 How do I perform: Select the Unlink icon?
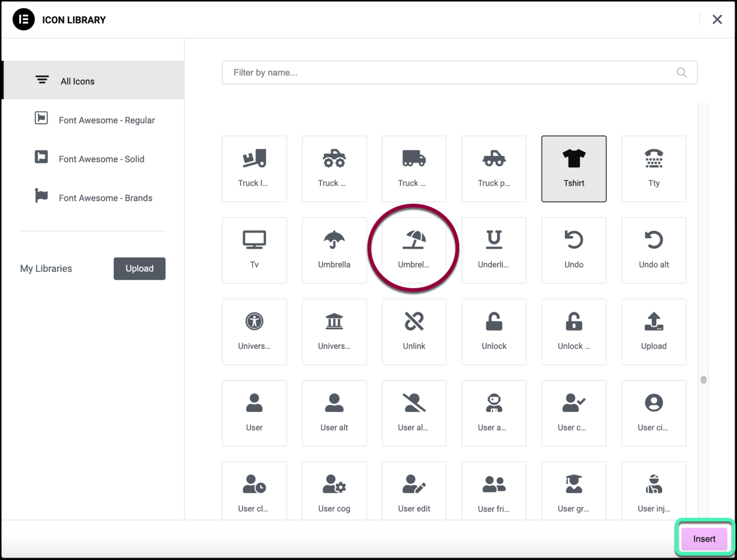(x=414, y=331)
